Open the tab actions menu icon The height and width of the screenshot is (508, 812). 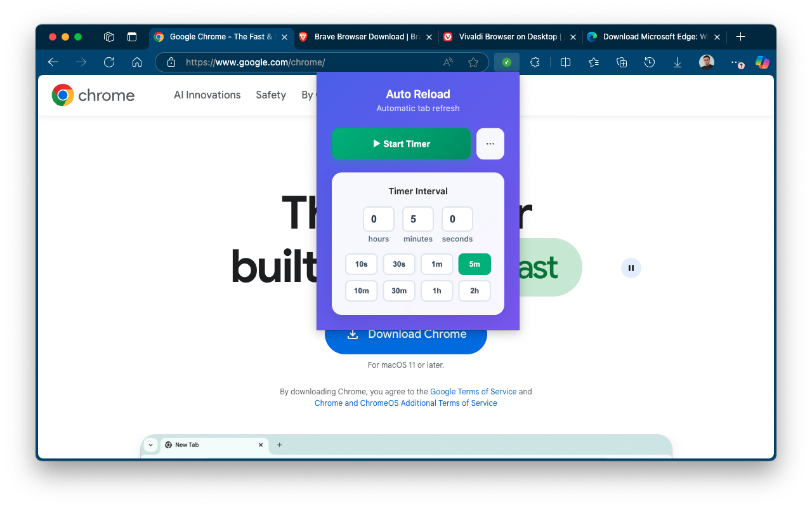tap(132, 37)
